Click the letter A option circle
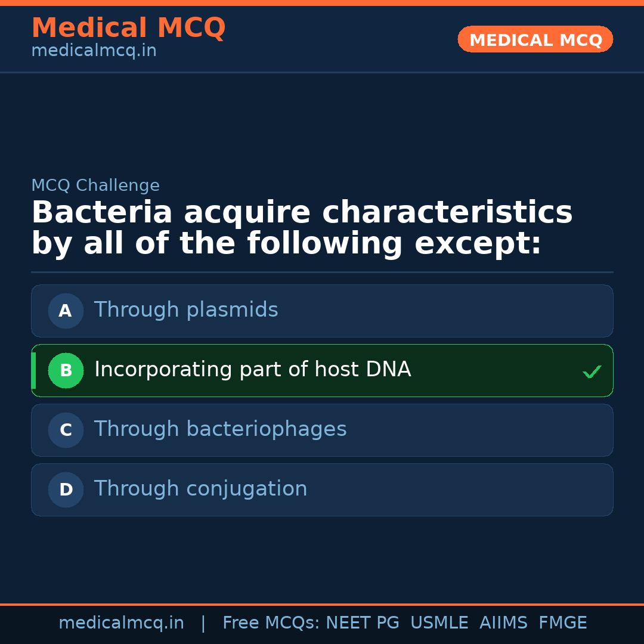Image resolution: width=644 pixels, height=644 pixels. (x=66, y=311)
